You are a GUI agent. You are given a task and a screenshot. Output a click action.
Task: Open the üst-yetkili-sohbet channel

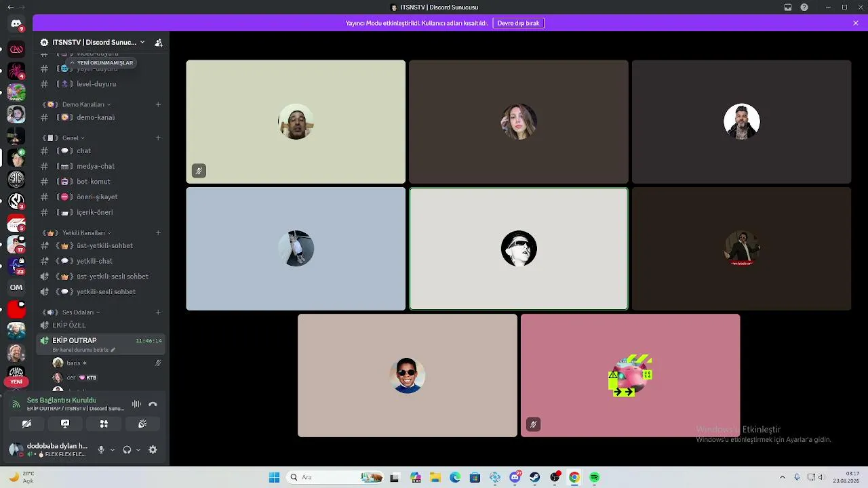point(100,245)
